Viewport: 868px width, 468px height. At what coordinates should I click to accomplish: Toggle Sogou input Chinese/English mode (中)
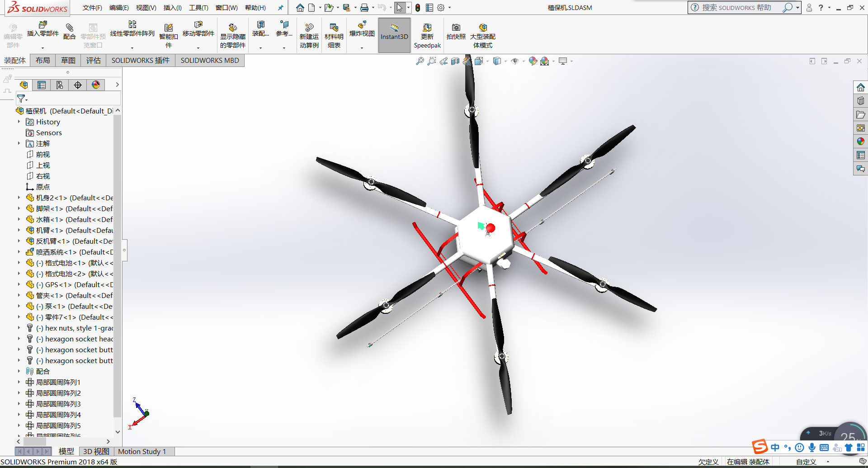point(775,448)
